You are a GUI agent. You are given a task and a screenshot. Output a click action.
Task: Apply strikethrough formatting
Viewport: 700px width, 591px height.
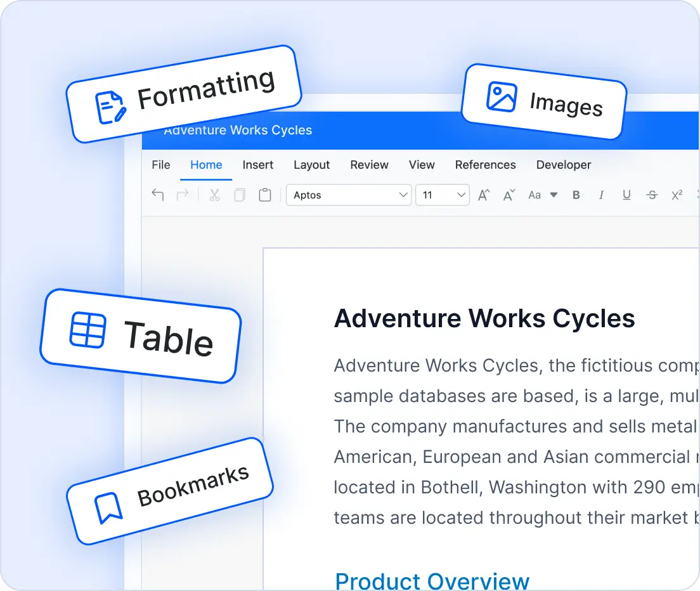point(652,195)
